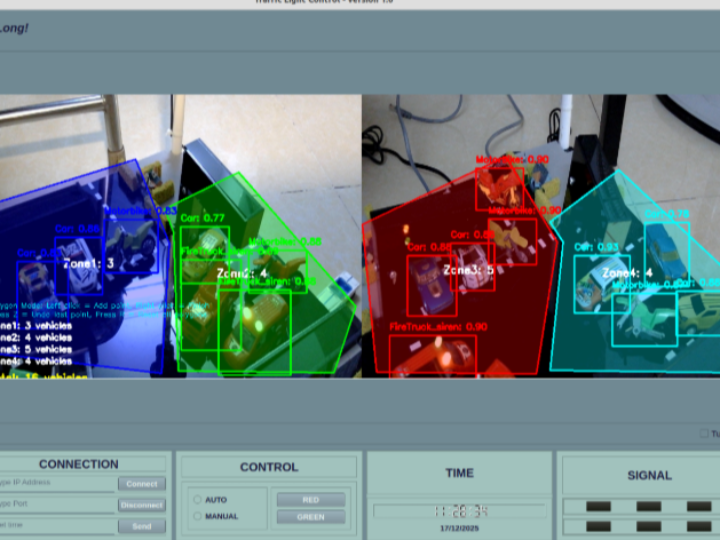Click the FireTruck_siren 0.90 box in the red zone
This screenshot has width=720, height=540.
(x=432, y=353)
